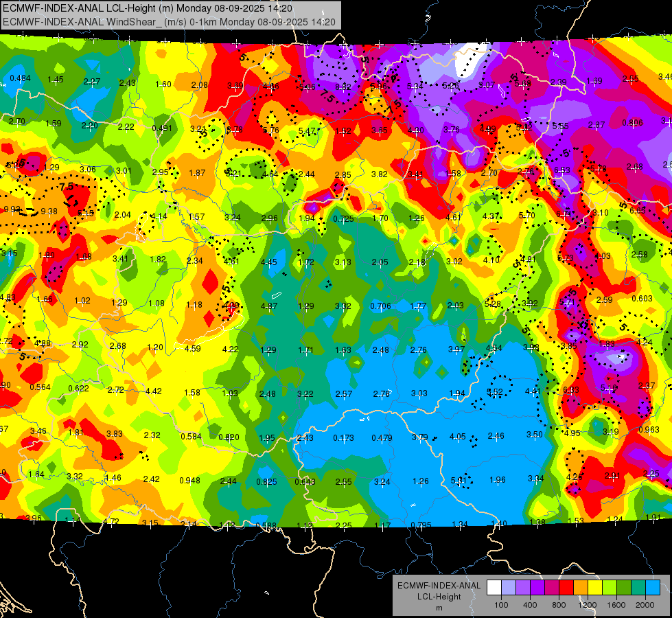The height and width of the screenshot is (618, 672).
Task: Click the wind shear value 6.33
Action: coord(570,390)
